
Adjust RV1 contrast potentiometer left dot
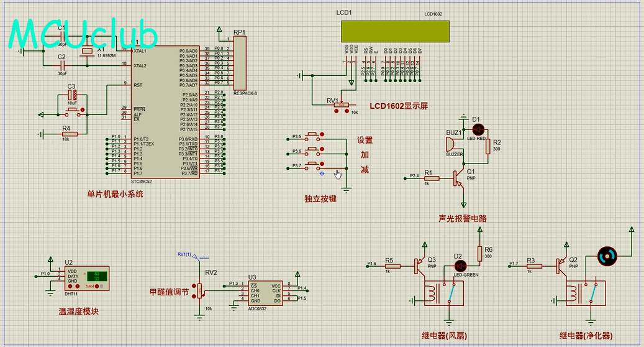point(337,112)
